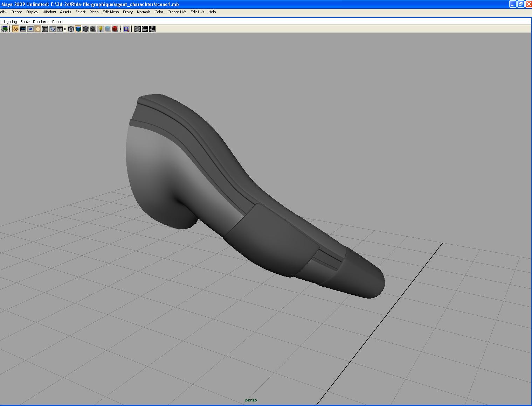Open the Window menu
The height and width of the screenshot is (406, 532).
tap(49, 12)
